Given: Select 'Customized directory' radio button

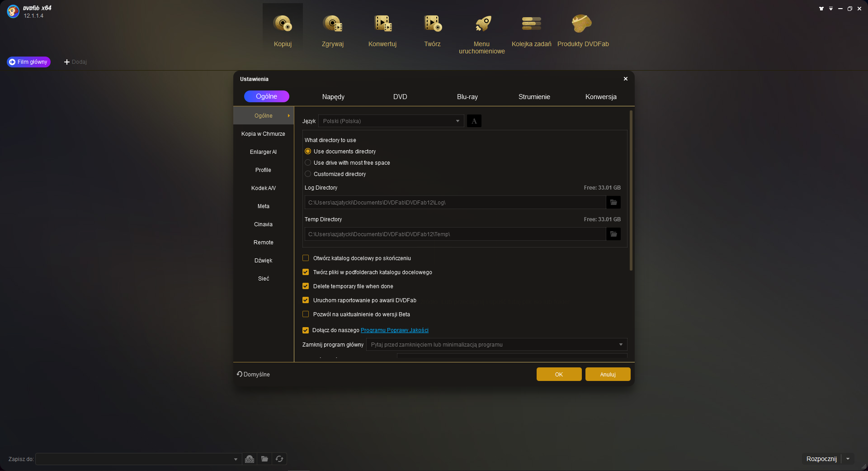Looking at the screenshot, I should [x=308, y=174].
